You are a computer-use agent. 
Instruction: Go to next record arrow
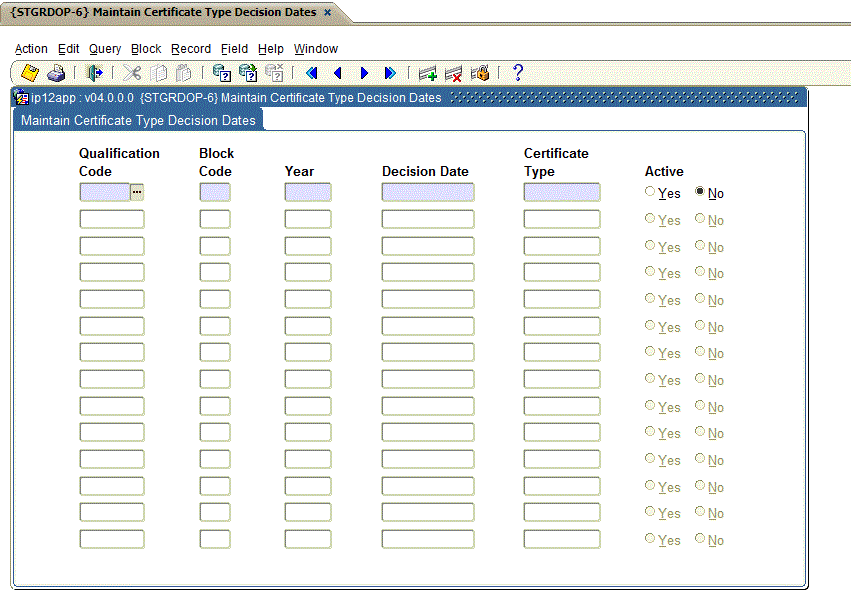(364, 73)
